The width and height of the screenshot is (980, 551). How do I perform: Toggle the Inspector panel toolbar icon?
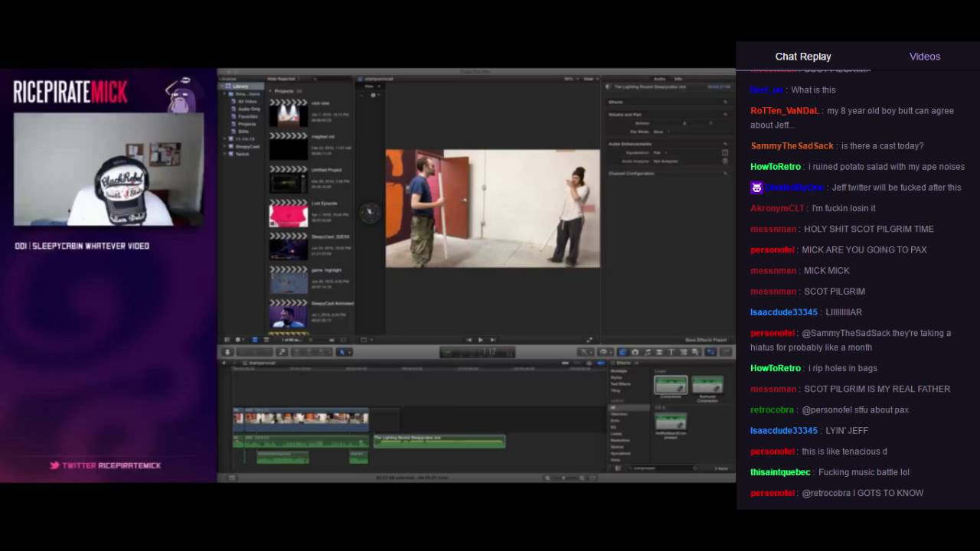711,352
